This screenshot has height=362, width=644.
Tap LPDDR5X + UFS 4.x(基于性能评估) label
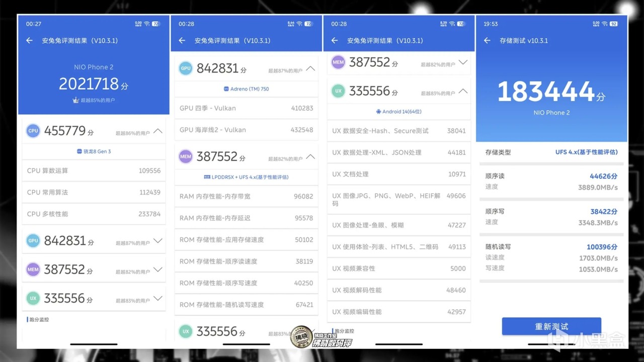pyautogui.click(x=250, y=177)
